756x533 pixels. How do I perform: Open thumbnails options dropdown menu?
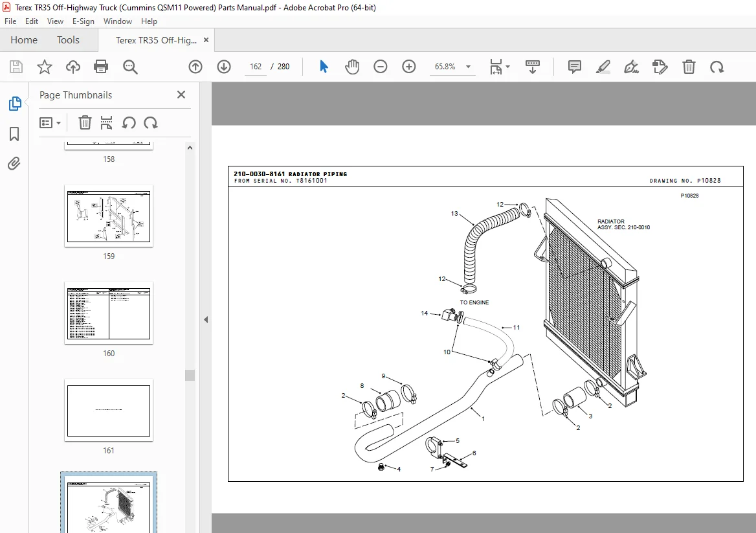[50, 122]
